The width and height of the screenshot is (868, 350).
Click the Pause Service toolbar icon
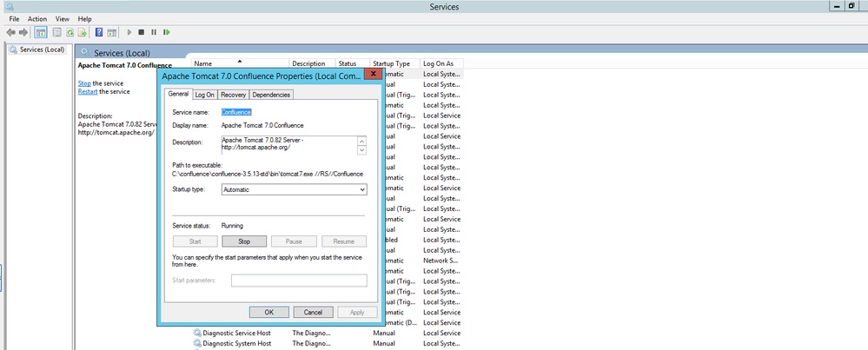click(154, 33)
